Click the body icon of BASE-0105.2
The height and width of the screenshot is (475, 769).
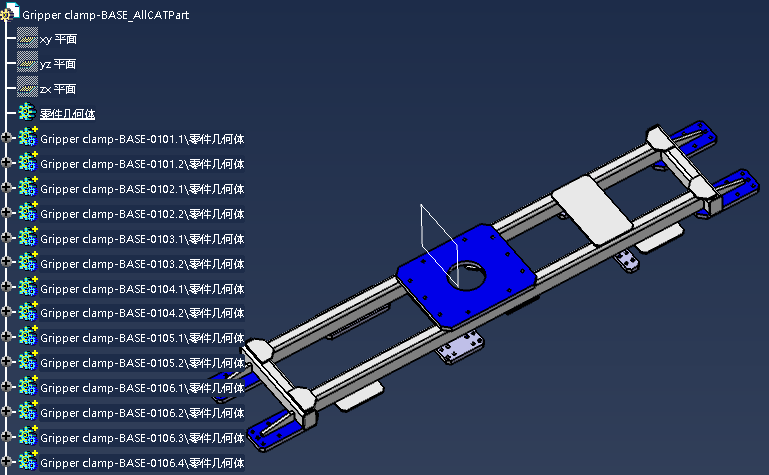27,362
